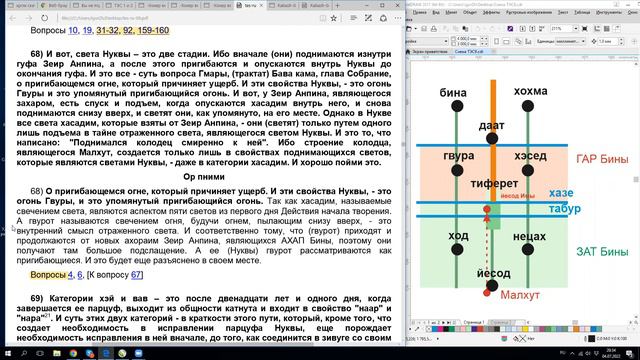Image resolution: width=640 pixels, height=360 pixels.
Task: Click the purple search content icon in CorelDRAW
Action: 510,29
